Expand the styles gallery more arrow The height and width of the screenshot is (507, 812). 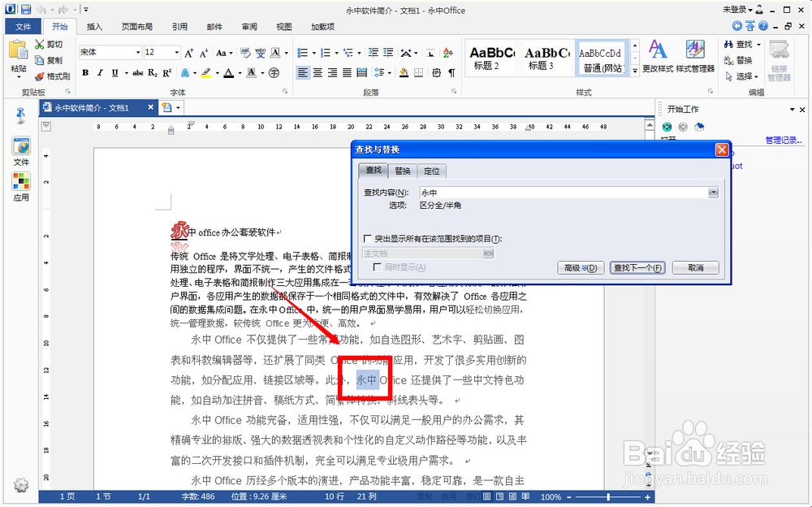[x=635, y=71]
